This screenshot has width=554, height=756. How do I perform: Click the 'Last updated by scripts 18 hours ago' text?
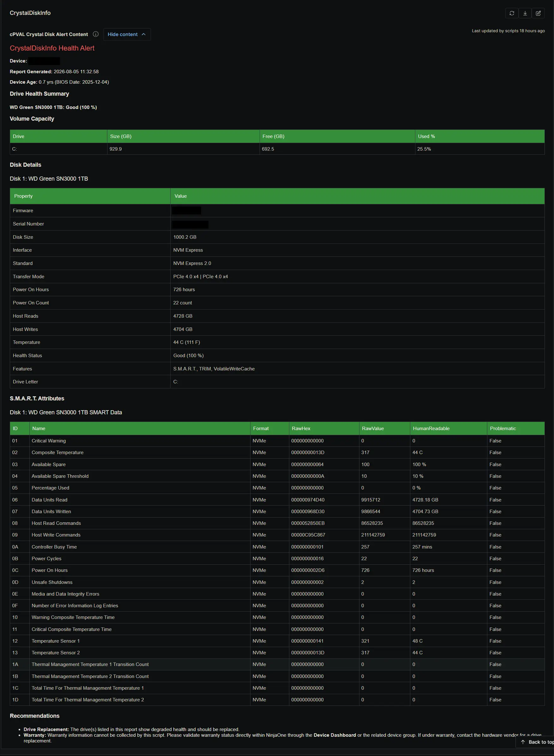[x=508, y=31]
